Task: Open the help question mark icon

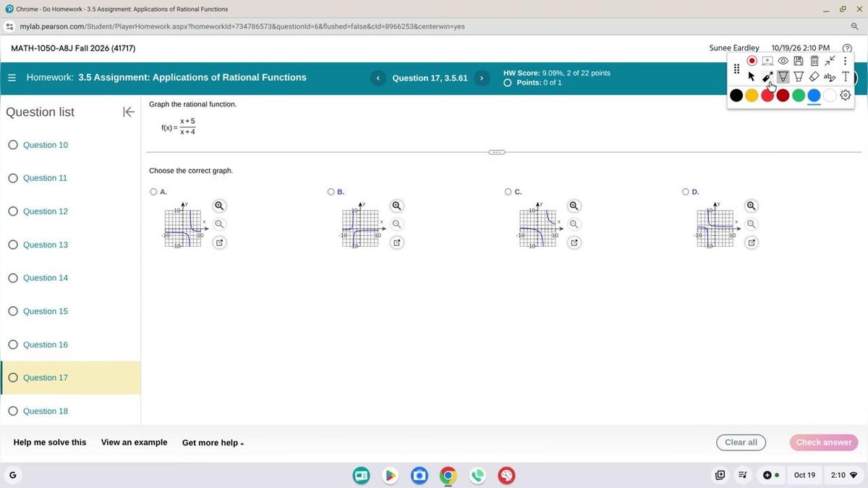Action: (x=847, y=48)
